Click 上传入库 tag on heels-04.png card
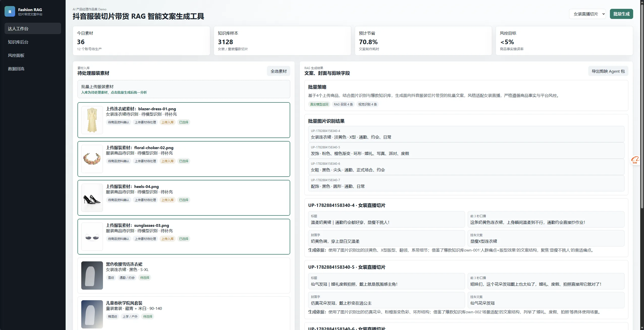This screenshot has height=330, width=644. 168,200
